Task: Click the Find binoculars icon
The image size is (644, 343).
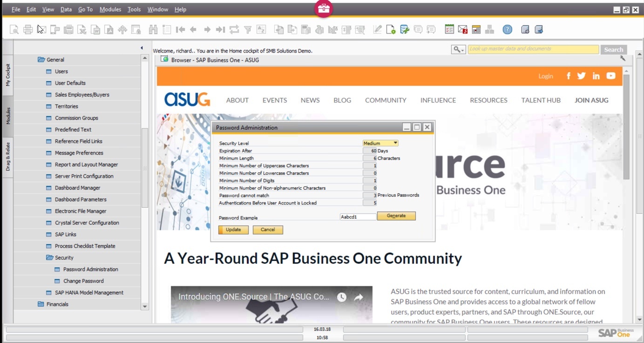Action: pyautogui.click(x=153, y=30)
